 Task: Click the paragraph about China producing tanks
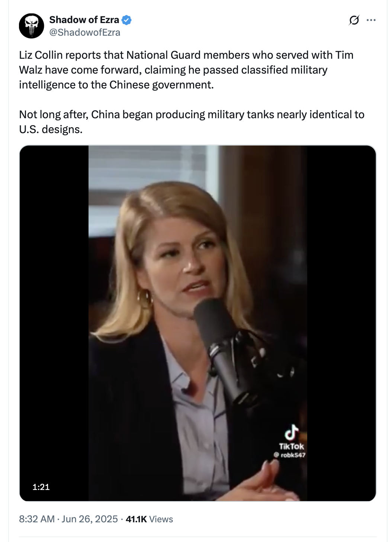[192, 122]
